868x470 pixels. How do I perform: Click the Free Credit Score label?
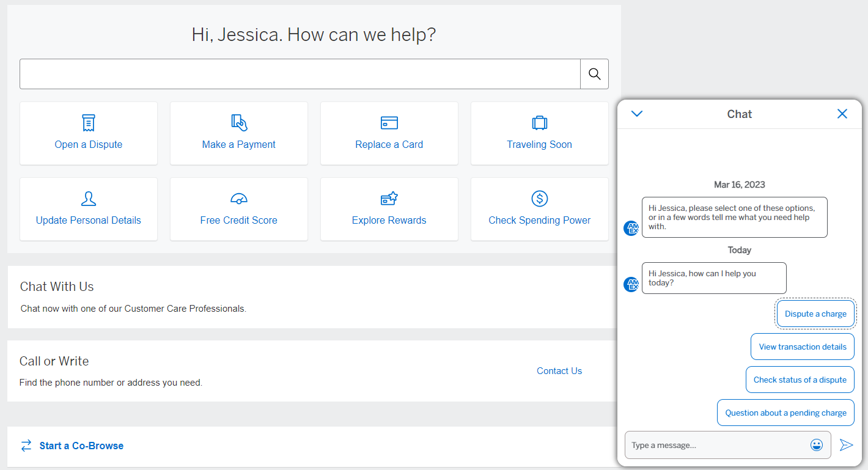click(239, 221)
